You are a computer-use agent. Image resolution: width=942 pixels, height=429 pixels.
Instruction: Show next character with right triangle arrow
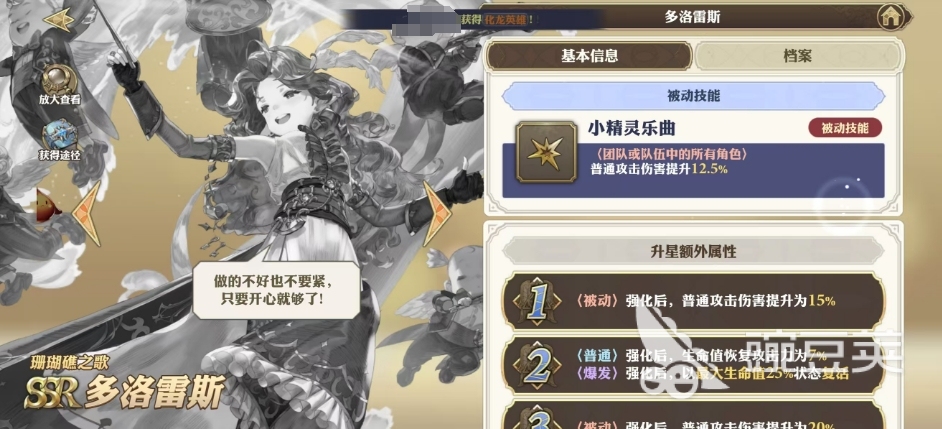tap(437, 213)
